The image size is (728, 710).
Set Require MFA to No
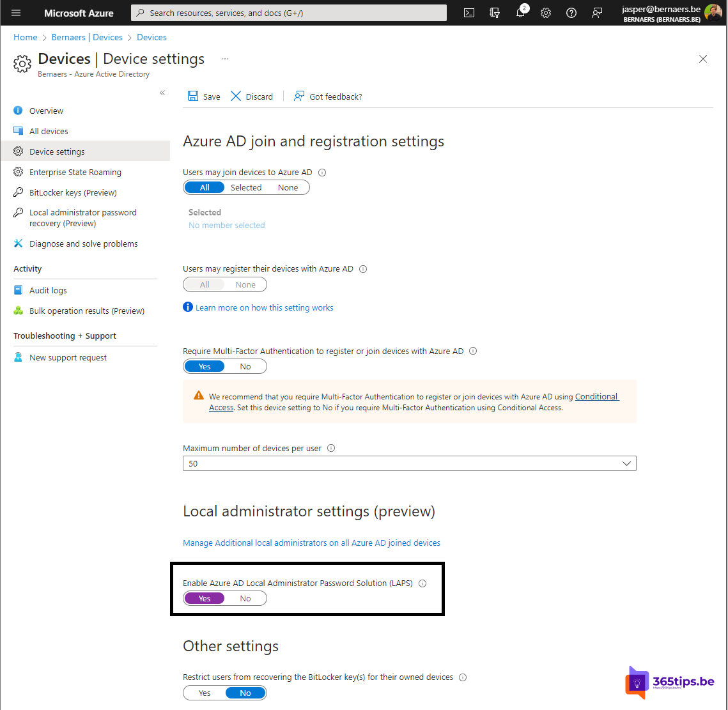245,366
